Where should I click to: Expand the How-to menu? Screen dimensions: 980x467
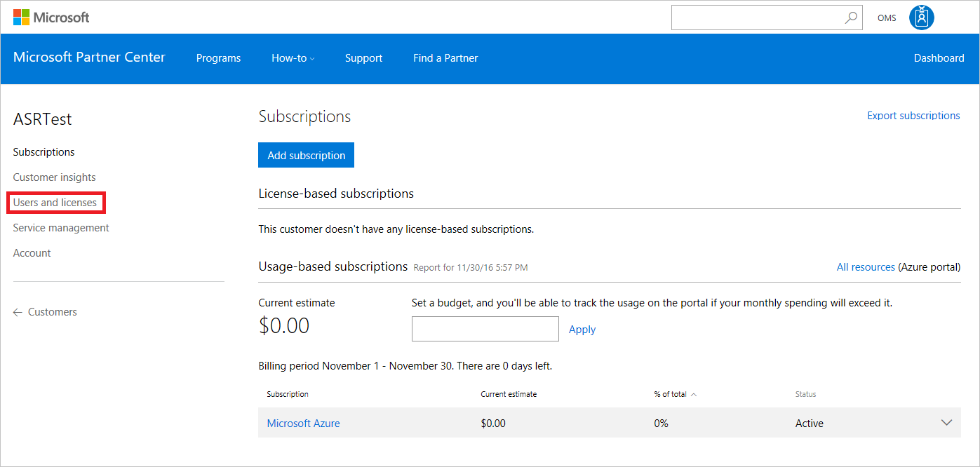tap(293, 58)
